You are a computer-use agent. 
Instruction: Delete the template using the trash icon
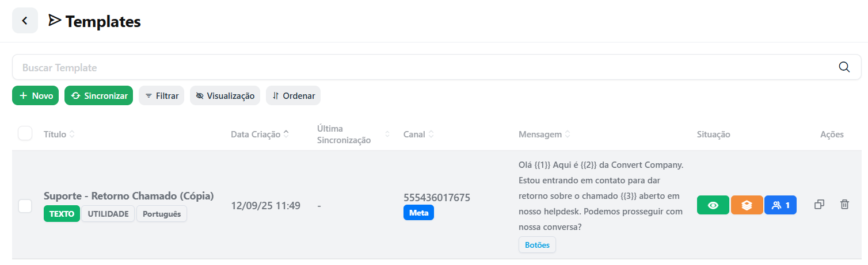tap(844, 205)
